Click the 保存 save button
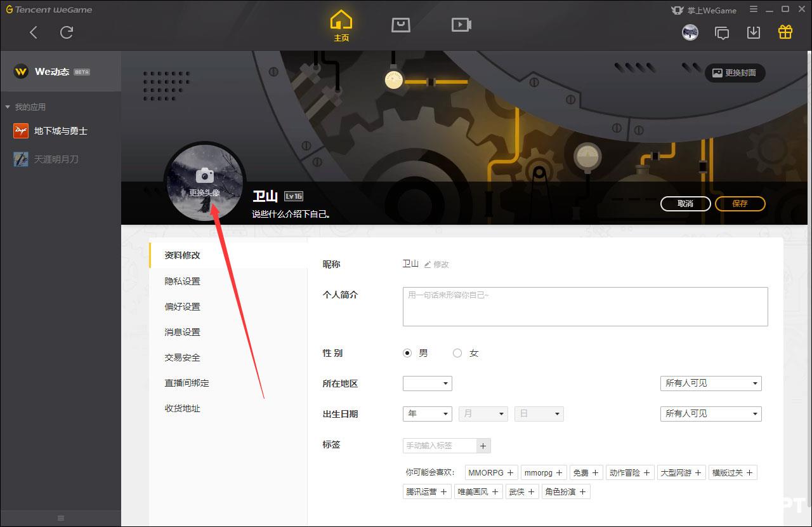This screenshot has width=812, height=527. point(740,204)
